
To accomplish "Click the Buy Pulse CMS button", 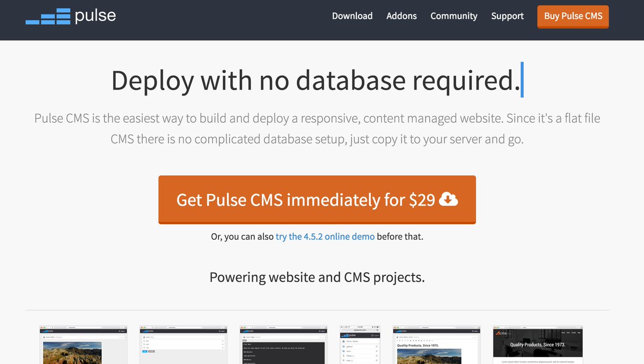I will [573, 16].
